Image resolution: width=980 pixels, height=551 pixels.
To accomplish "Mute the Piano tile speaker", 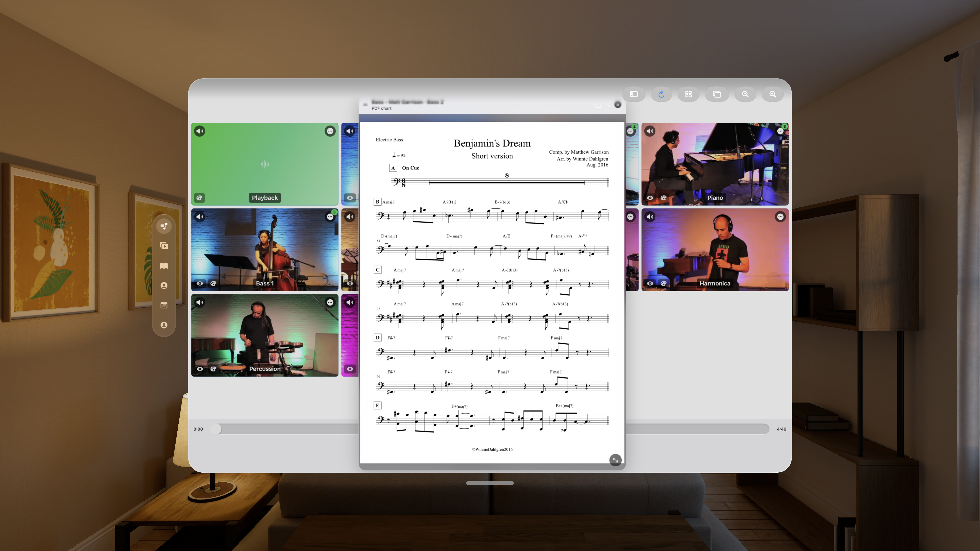I will coord(650,131).
